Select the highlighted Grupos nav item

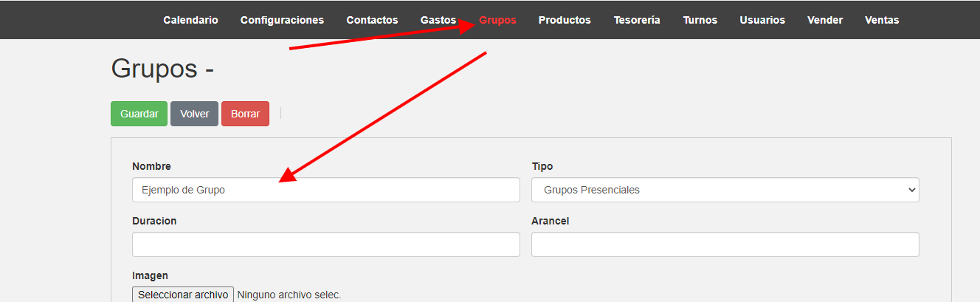(x=498, y=20)
